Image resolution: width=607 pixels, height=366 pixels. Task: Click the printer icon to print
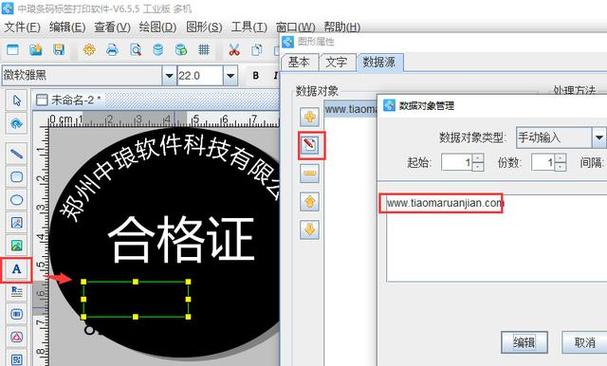click(112, 50)
